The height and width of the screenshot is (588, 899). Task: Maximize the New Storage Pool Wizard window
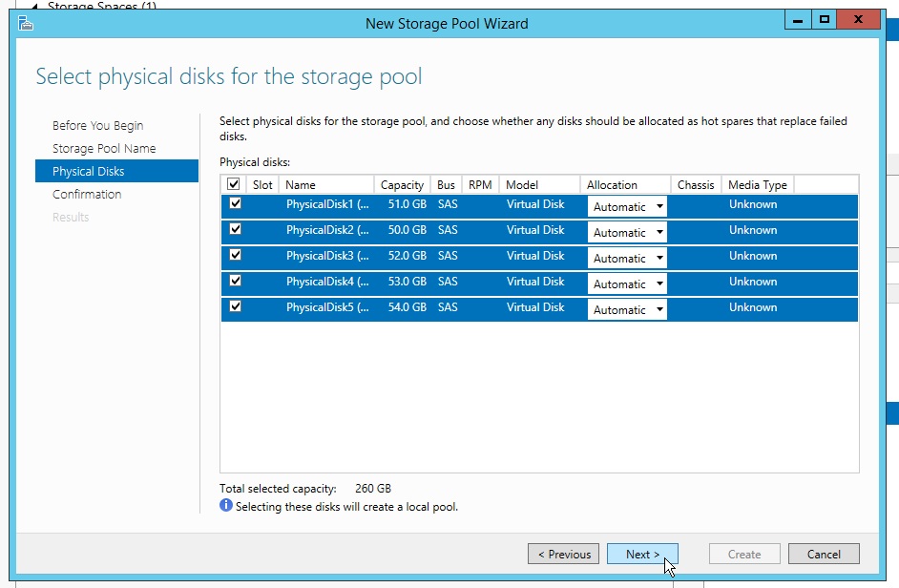point(825,19)
